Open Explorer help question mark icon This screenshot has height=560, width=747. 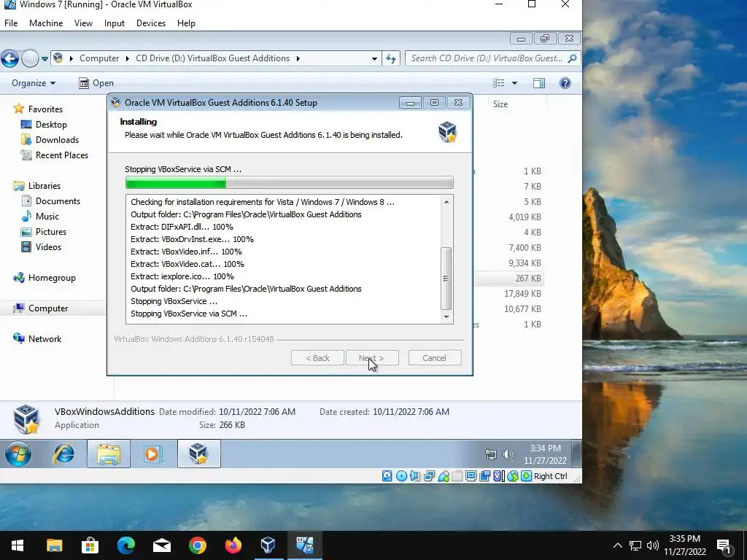(x=565, y=83)
